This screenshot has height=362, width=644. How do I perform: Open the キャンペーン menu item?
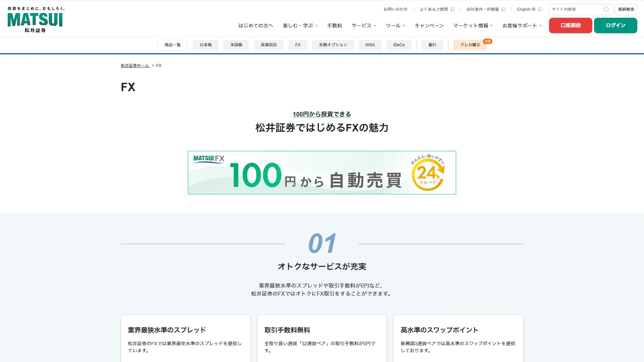tap(429, 25)
